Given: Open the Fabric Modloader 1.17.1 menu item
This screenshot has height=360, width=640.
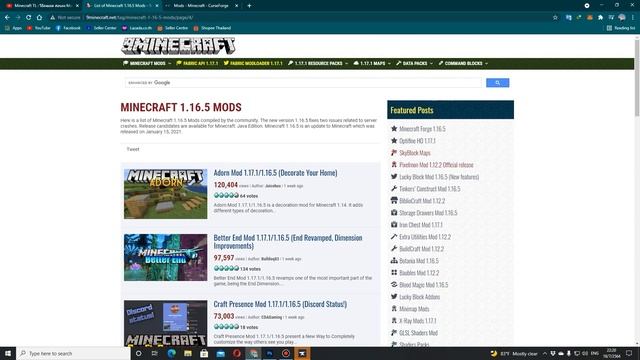Looking at the screenshot, I should click(253, 63).
